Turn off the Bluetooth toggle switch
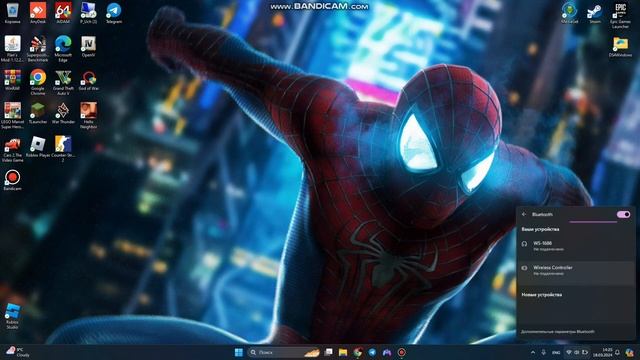This screenshot has width=640, height=360. click(x=623, y=214)
